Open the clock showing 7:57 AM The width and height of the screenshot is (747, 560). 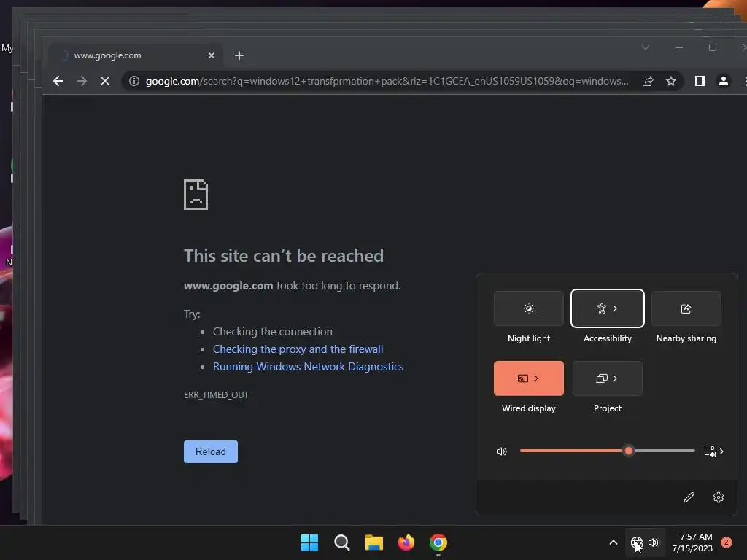692,542
